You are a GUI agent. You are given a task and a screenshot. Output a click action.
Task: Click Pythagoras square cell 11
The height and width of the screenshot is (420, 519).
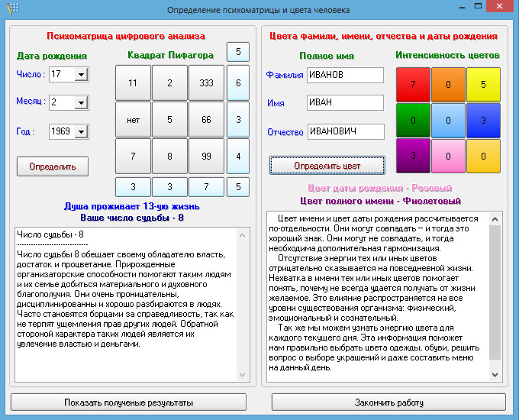133,82
